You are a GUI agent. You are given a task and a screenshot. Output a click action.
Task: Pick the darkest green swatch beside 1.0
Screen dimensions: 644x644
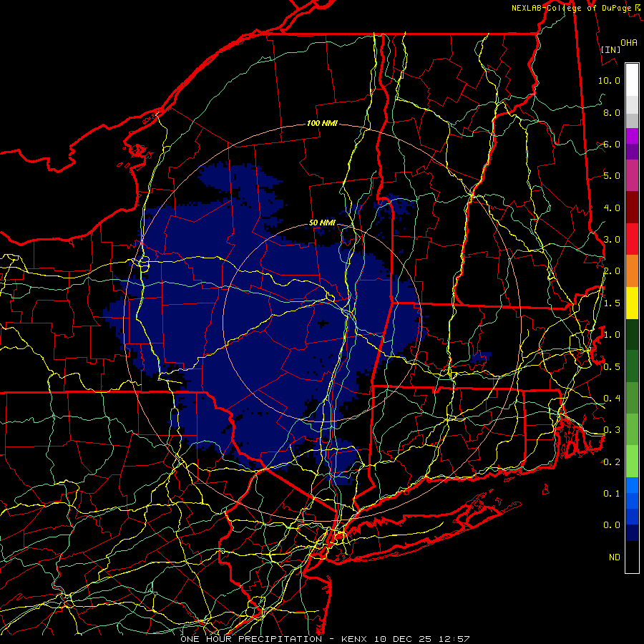pyautogui.click(x=632, y=334)
